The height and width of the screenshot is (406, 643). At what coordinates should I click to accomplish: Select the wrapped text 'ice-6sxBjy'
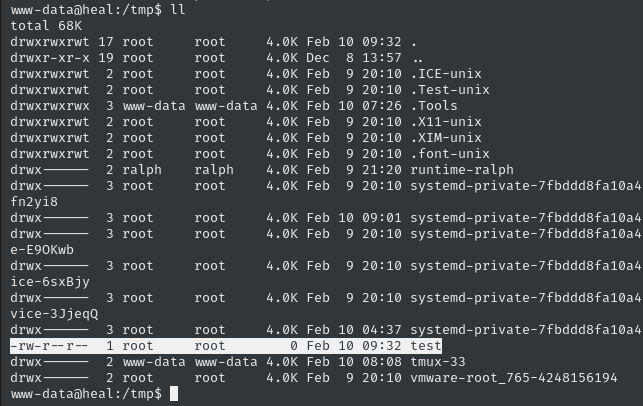coord(50,282)
